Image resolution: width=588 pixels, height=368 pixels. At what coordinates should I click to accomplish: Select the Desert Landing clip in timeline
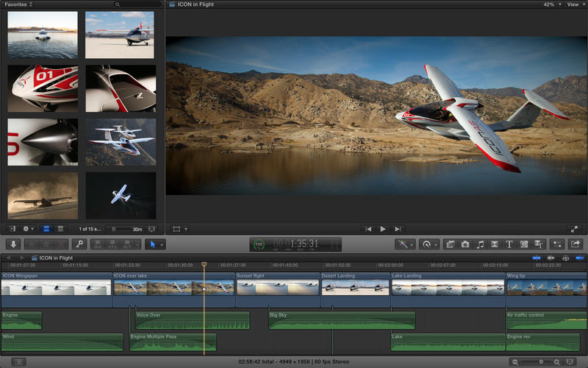click(355, 290)
